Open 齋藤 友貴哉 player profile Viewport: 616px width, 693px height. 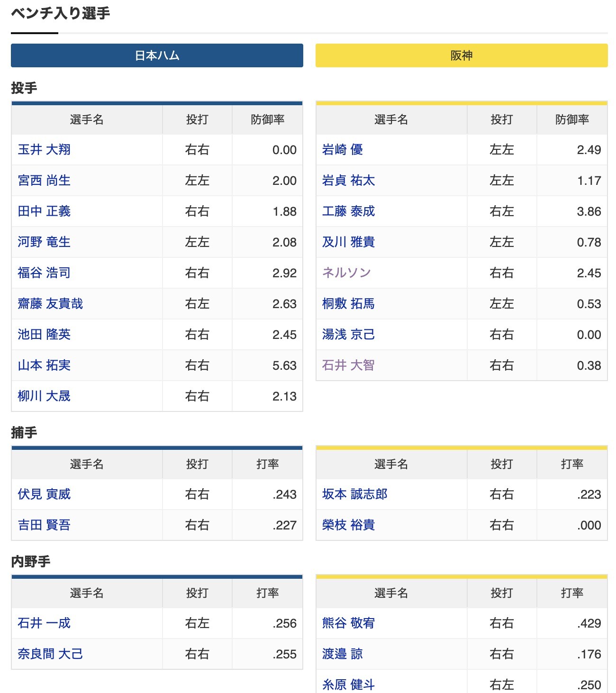[50, 304]
